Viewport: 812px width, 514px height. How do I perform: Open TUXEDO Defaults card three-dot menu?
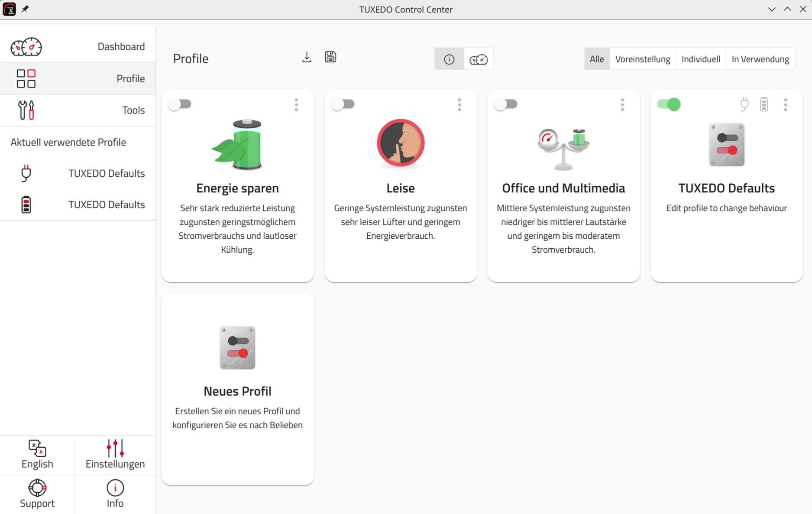(785, 104)
